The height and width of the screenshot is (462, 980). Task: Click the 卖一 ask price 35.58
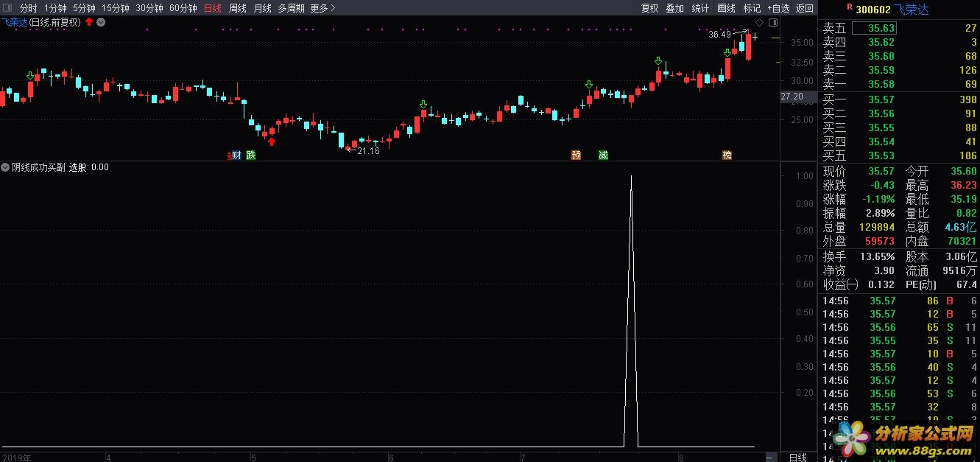click(x=881, y=84)
